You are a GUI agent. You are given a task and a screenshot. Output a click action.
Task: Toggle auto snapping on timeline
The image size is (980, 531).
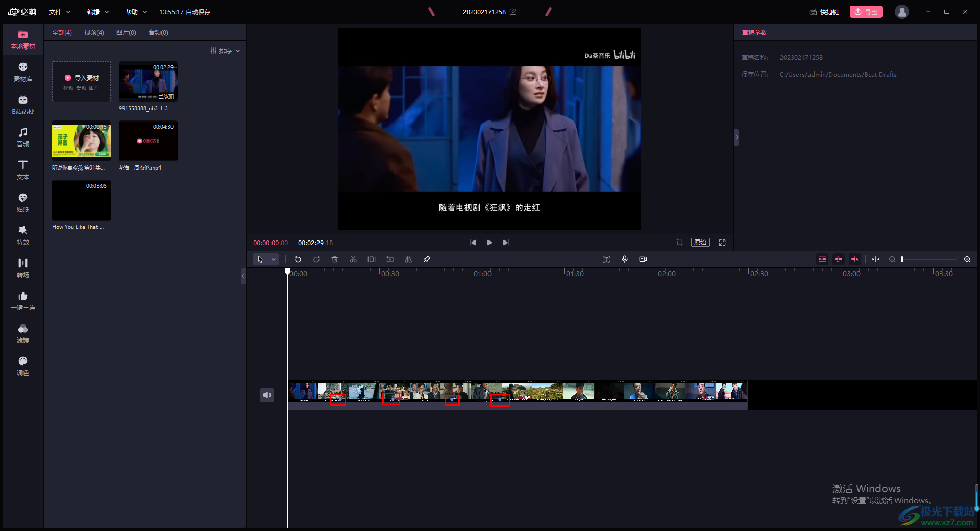coord(839,259)
